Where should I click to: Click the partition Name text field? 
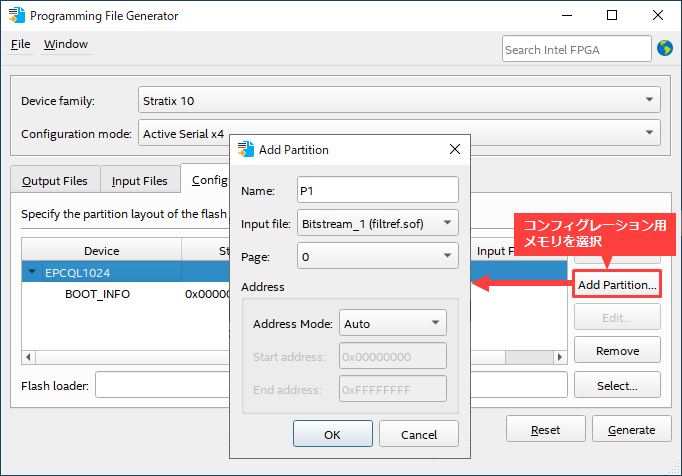click(378, 190)
